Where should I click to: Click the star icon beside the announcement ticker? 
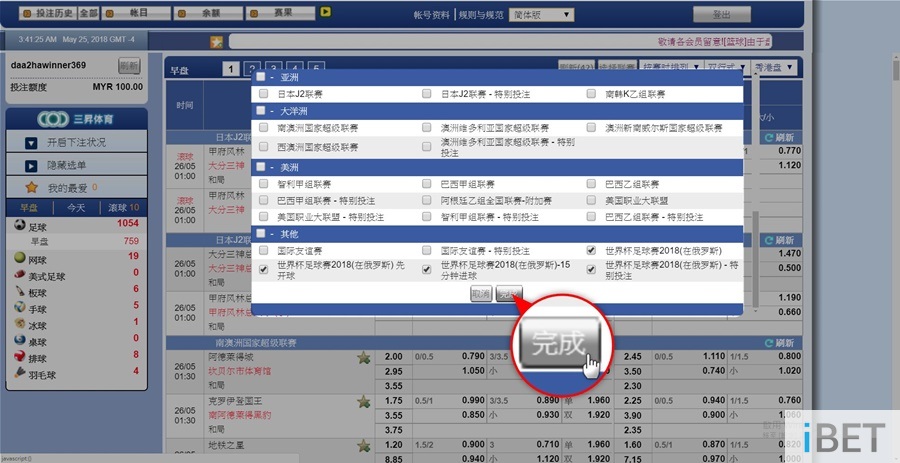[216, 41]
